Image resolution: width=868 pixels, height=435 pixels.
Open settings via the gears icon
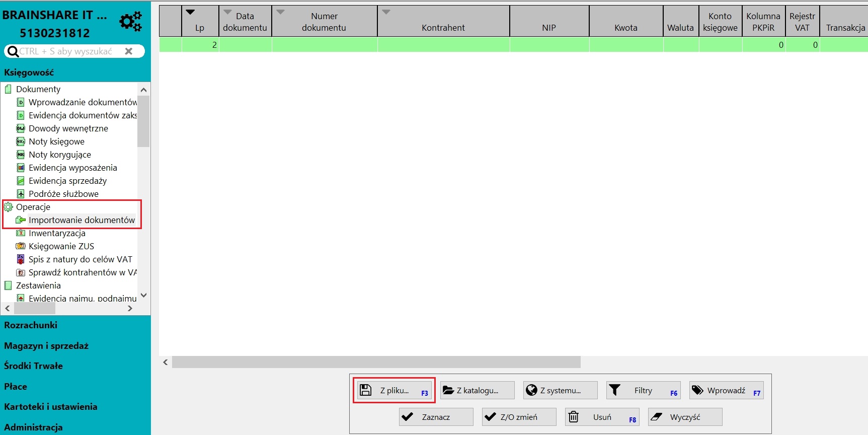click(130, 22)
